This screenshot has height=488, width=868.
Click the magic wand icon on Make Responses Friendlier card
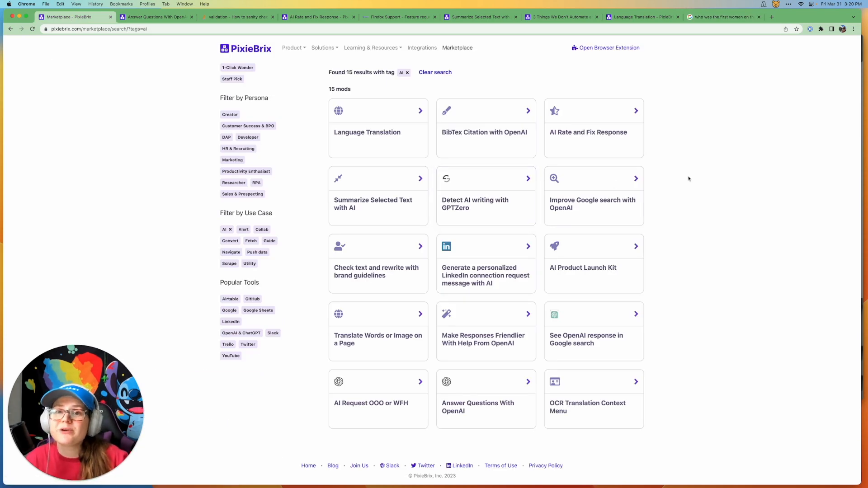(x=446, y=314)
